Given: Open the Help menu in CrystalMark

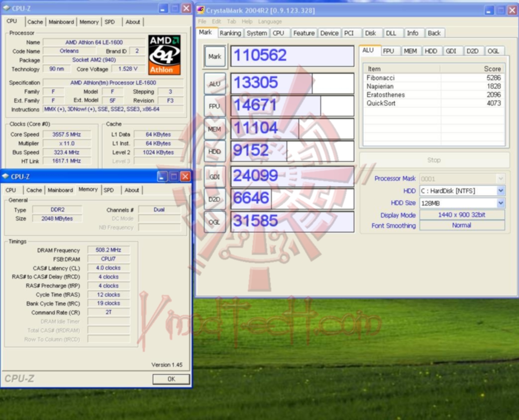Looking at the screenshot, I should (x=247, y=21).
